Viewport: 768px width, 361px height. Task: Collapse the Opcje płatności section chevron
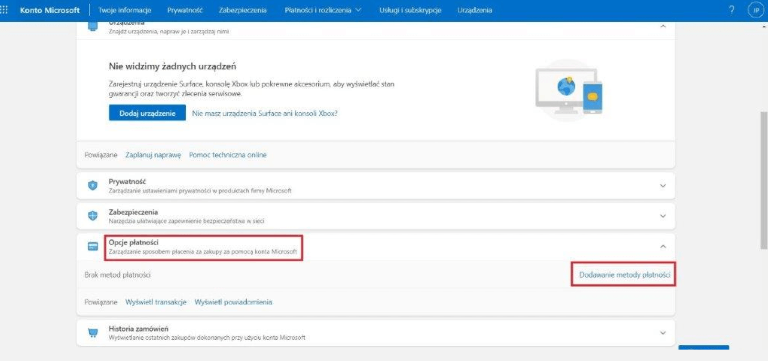(663, 246)
